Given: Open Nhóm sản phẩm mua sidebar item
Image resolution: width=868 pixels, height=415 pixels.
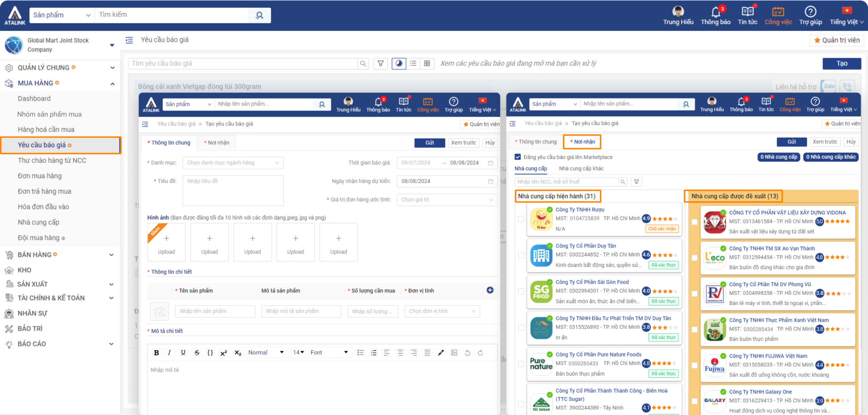Looking at the screenshot, I should [49, 114].
